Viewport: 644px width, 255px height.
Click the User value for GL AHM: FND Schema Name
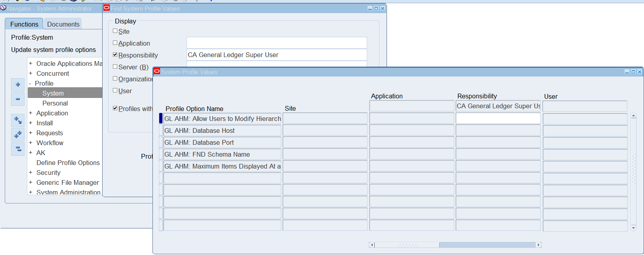(585, 154)
